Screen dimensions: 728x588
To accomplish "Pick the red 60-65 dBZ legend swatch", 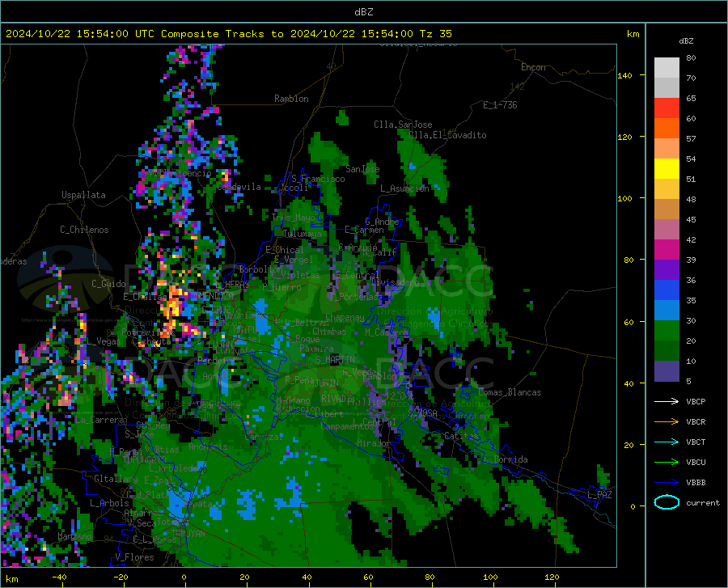I will click(667, 108).
